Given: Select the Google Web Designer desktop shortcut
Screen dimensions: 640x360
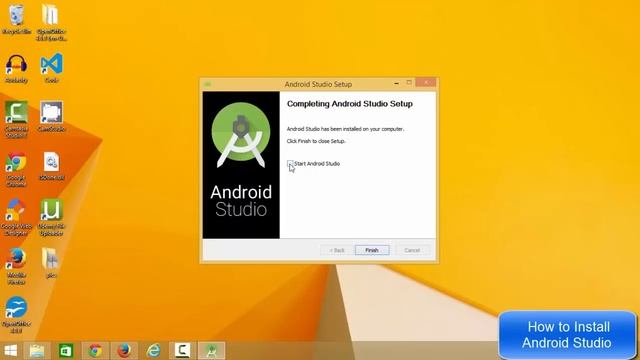Looking at the screenshot, I should click(x=16, y=217).
